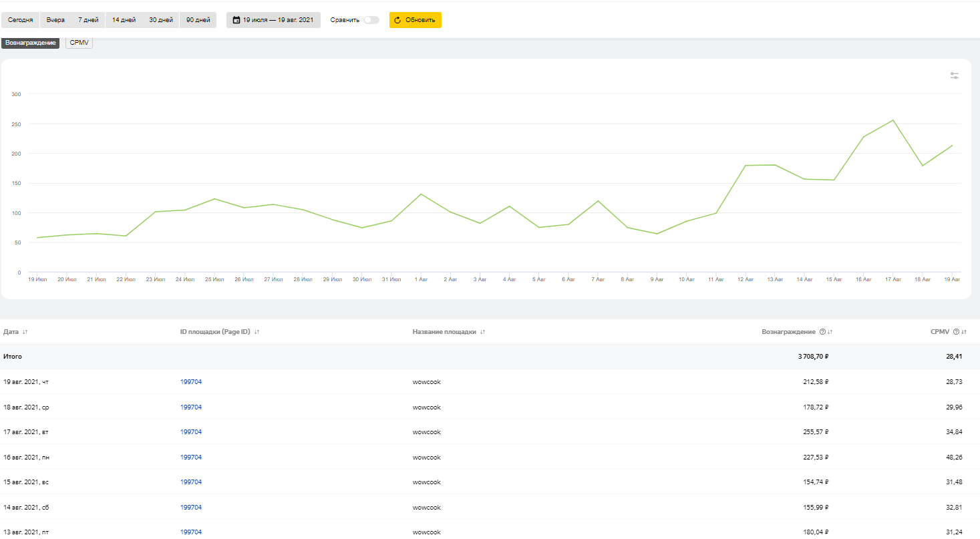The image size is (980, 539).
Task: Switch chart metric to CPMV
Action: coord(79,43)
